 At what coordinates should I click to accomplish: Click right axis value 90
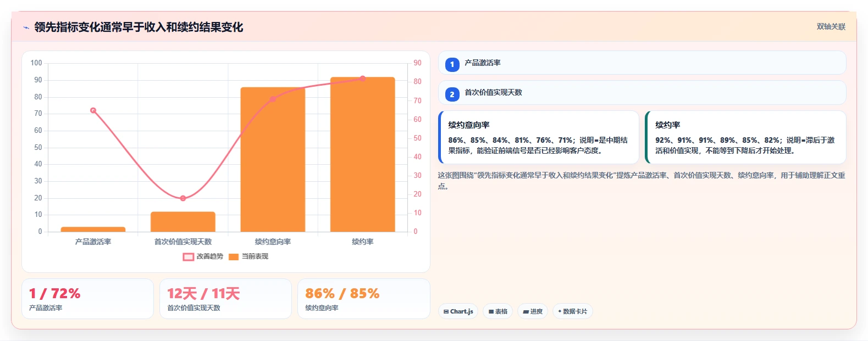click(418, 63)
